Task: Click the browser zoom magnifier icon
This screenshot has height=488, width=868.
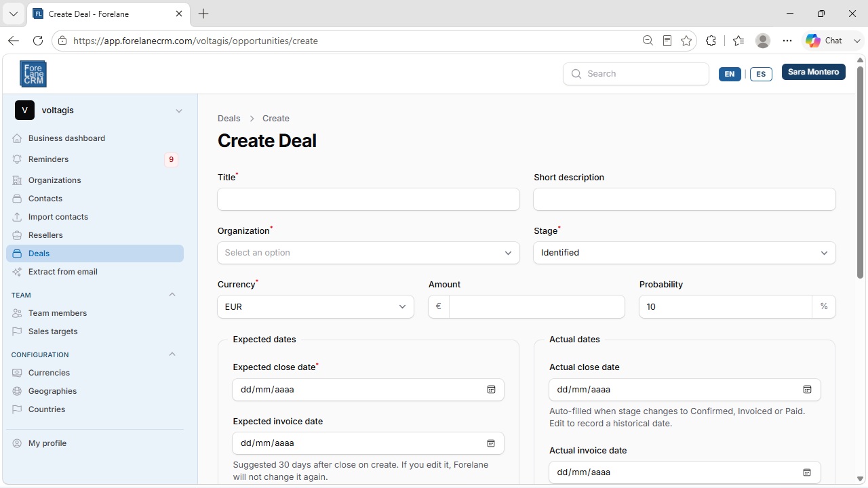Action: (648, 41)
